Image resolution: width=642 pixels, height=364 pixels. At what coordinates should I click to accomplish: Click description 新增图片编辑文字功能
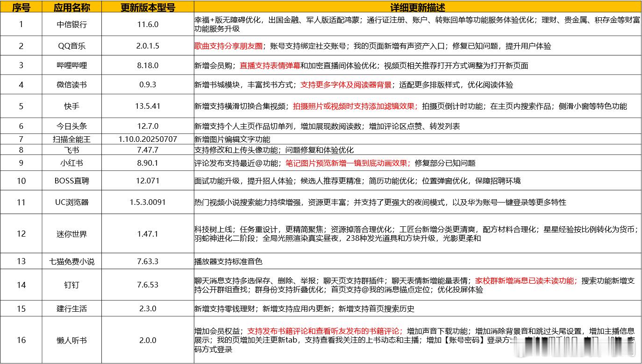pyautogui.click(x=232, y=139)
